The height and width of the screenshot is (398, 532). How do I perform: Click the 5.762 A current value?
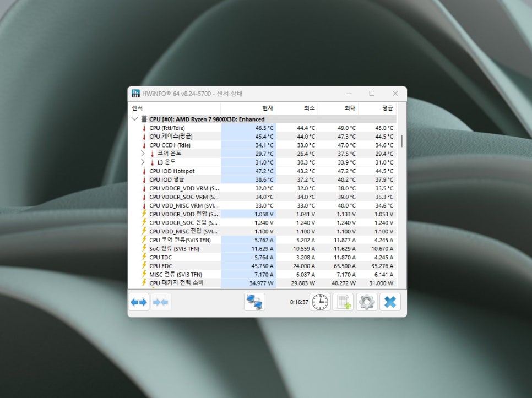(x=264, y=240)
